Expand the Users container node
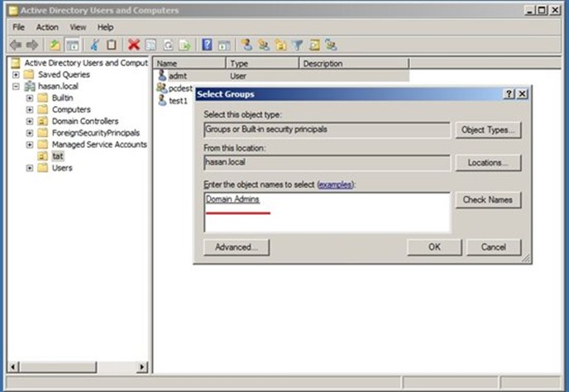This screenshot has width=569, height=392. [30, 168]
